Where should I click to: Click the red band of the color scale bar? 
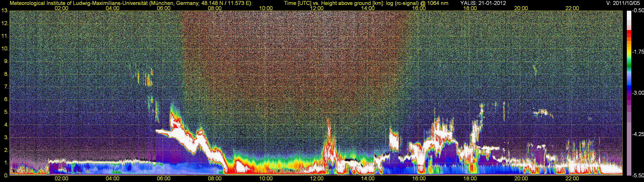tap(629, 34)
